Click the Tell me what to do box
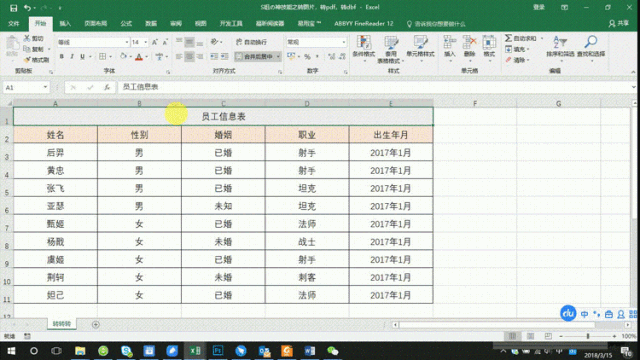 coord(436,24)
